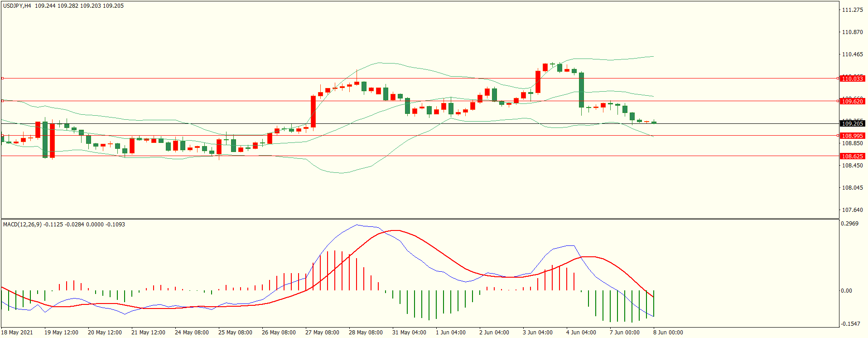Click the 8 Jun 00:00 time label
This screenshot has height=338, width=868.
point(668,332)
